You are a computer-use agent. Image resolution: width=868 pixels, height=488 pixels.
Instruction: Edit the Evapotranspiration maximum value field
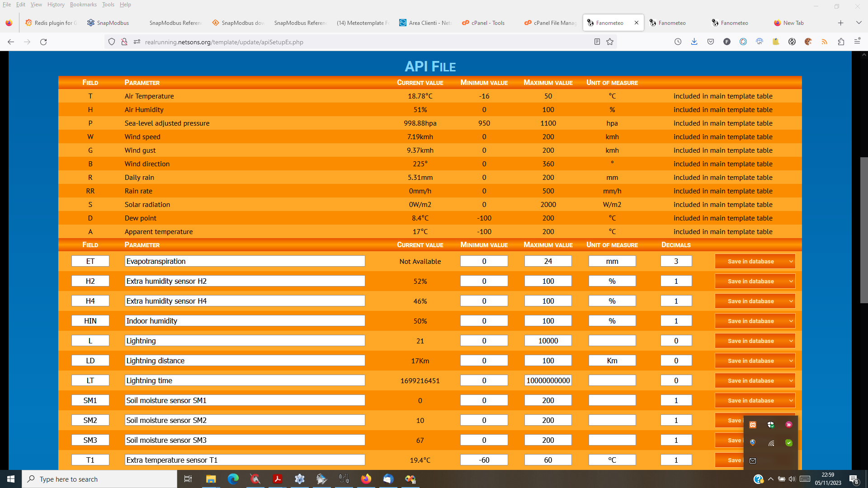click(548, 261)
